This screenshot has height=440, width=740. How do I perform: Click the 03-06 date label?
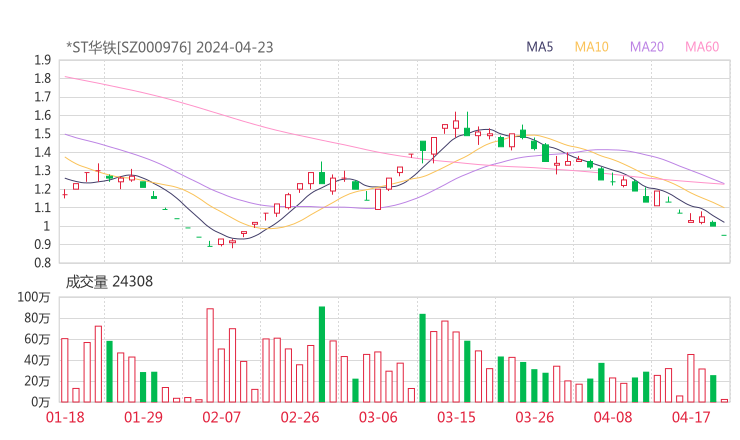coord(378,417)
